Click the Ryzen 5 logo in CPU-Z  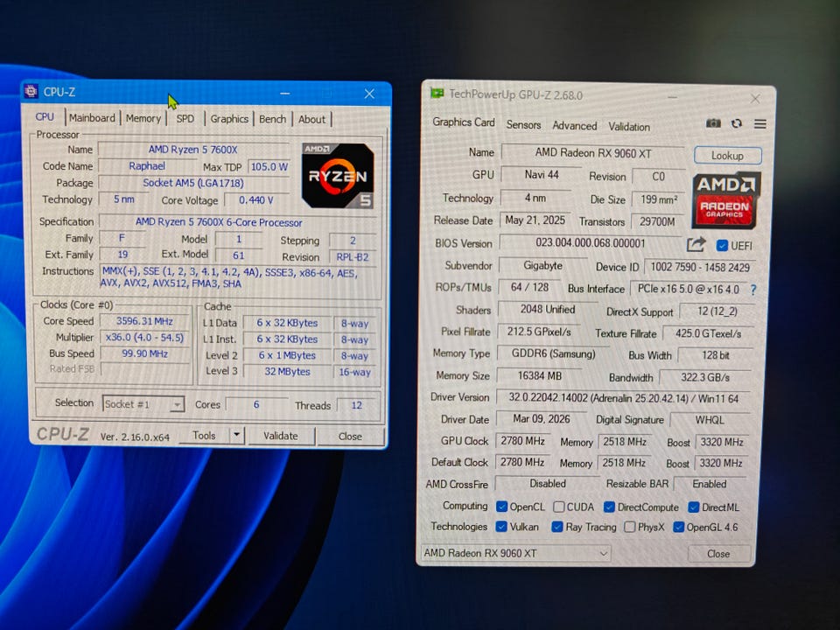[338, 175]
